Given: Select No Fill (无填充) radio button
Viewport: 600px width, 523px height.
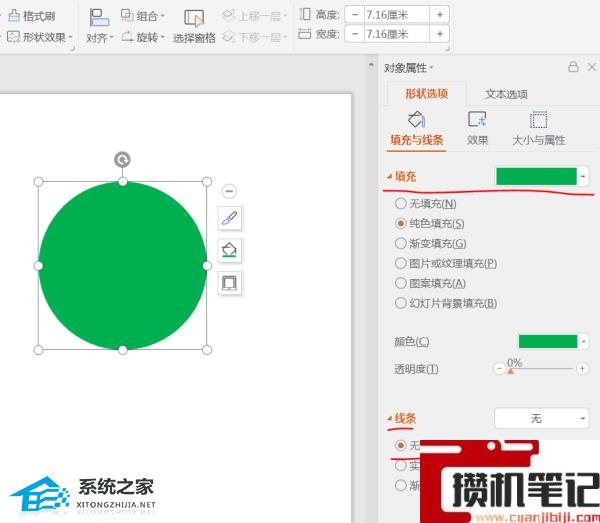Looking at the screenshot, I should click(400, 204).
